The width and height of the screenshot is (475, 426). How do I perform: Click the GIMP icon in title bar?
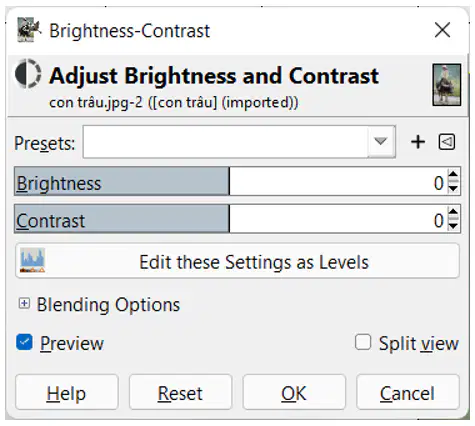(29, 30)
